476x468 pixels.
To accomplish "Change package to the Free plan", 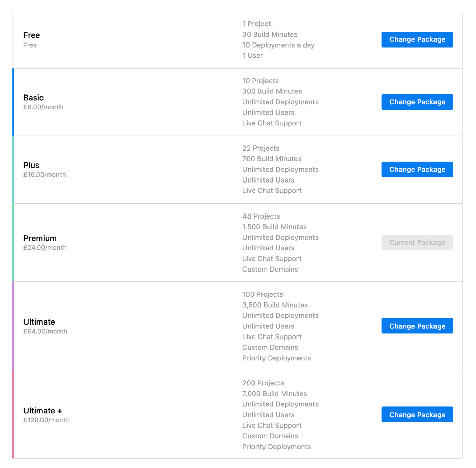I will click(x=417, y=39).
